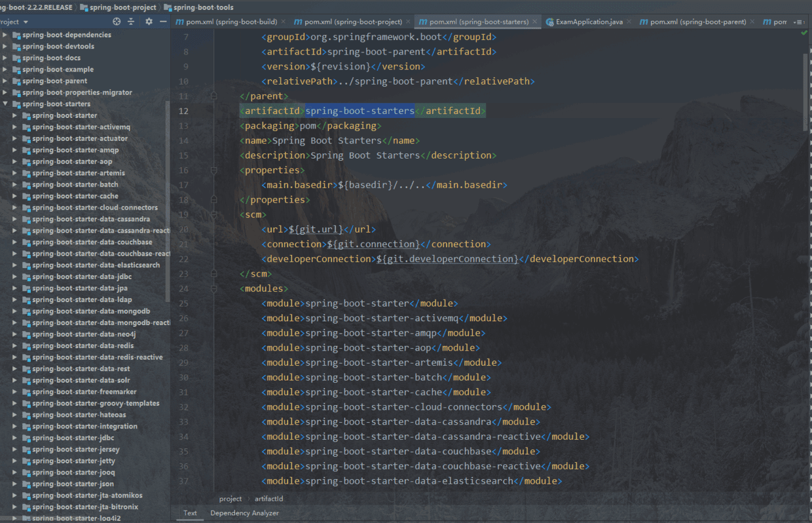Screen dimensions: 812x523
Task: Click 'Spring Boot Starters' name text
Action: [327, 140]
